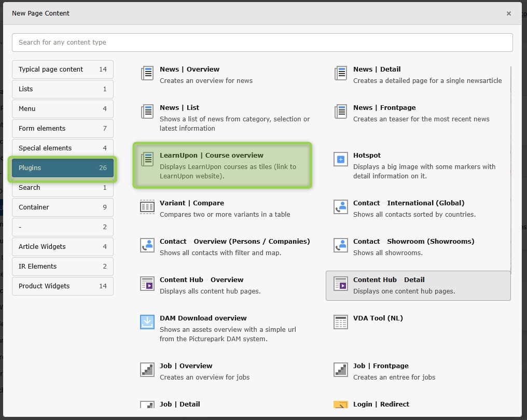Select the Login | Redirect title
This screenshot has height=420, width=527.
pos(381,404)
